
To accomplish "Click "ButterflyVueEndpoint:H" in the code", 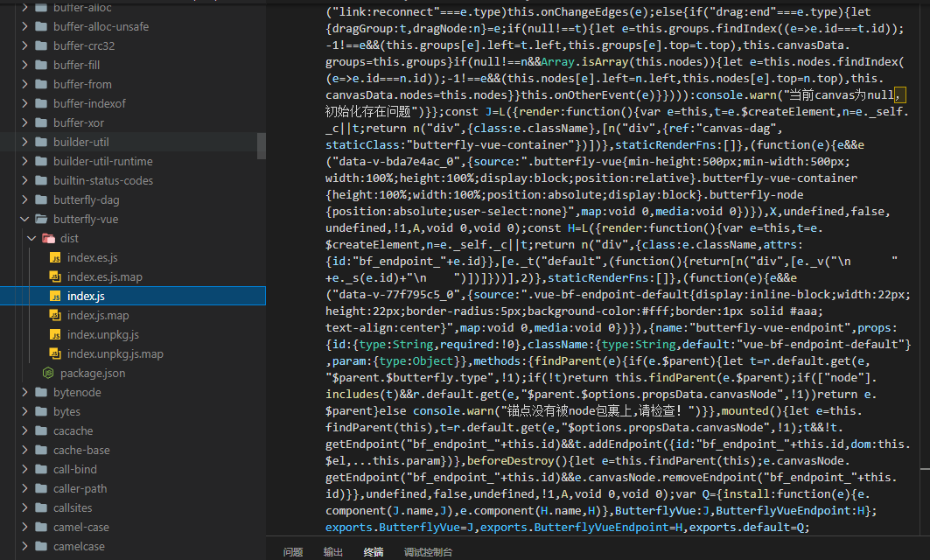I will click(789, 511).
